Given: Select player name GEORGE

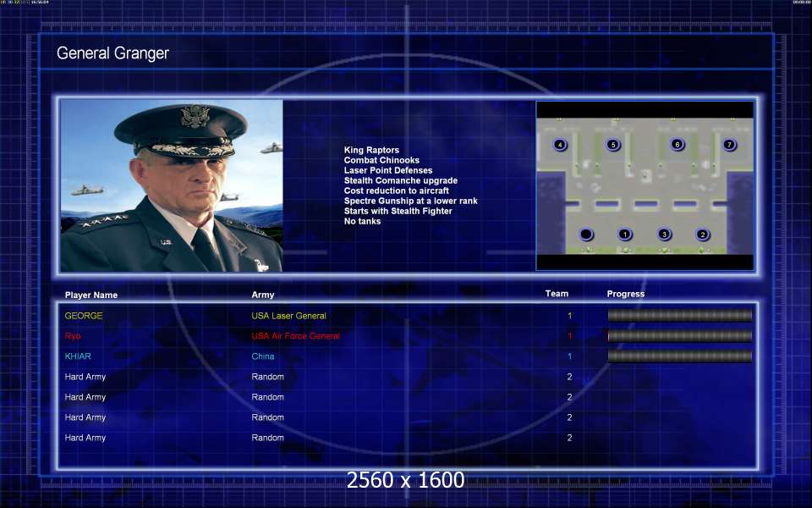Looking at the screenshot, I should click(x=84, y=316).
